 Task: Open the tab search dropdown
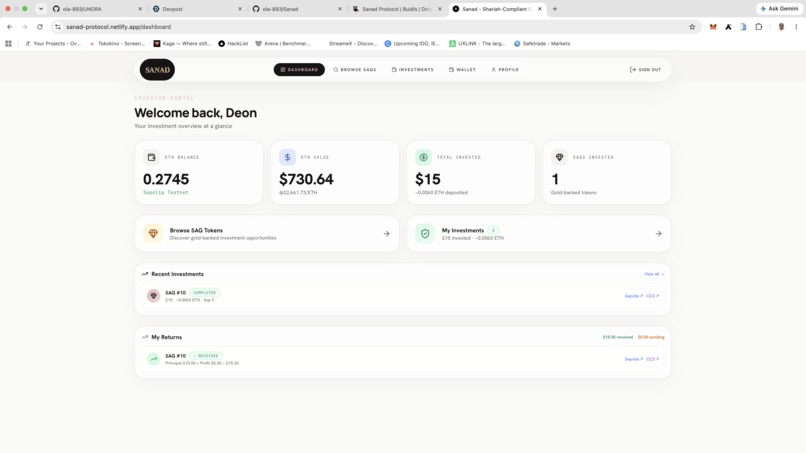(x=41, y=9)
